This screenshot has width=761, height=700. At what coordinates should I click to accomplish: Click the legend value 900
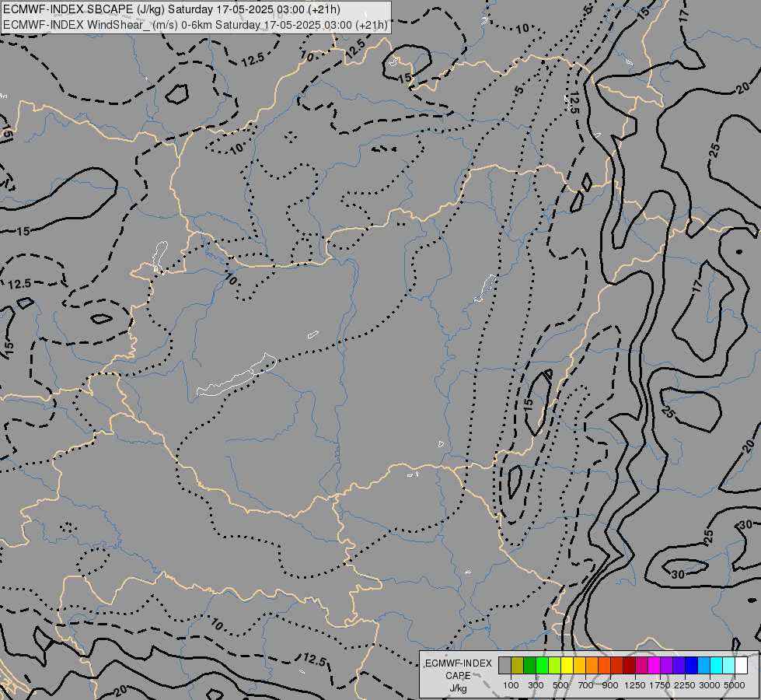tap(610, 685)
